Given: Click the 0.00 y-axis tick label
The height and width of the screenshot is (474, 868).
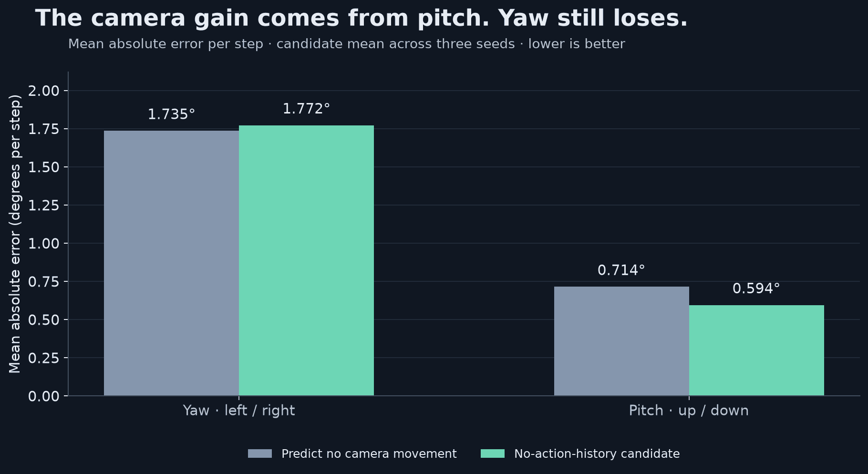Looking at the screenshot, I should click(x=44, y=396).
